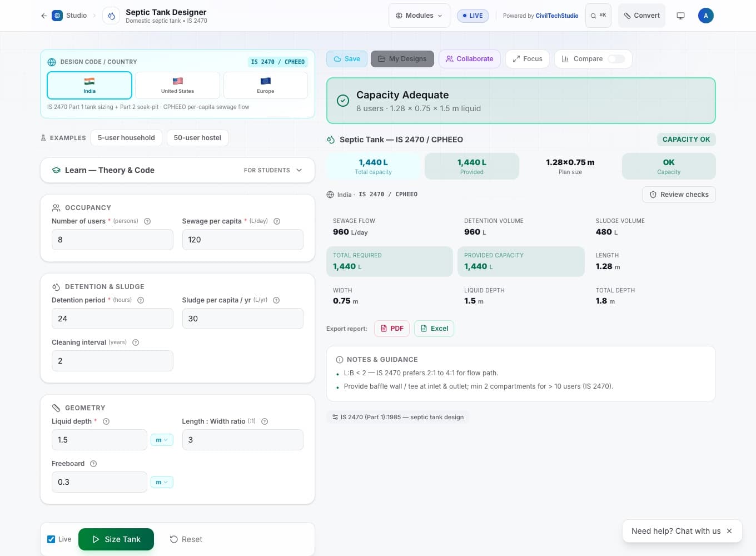Click info icon next to Freeboard

(93, 464)
